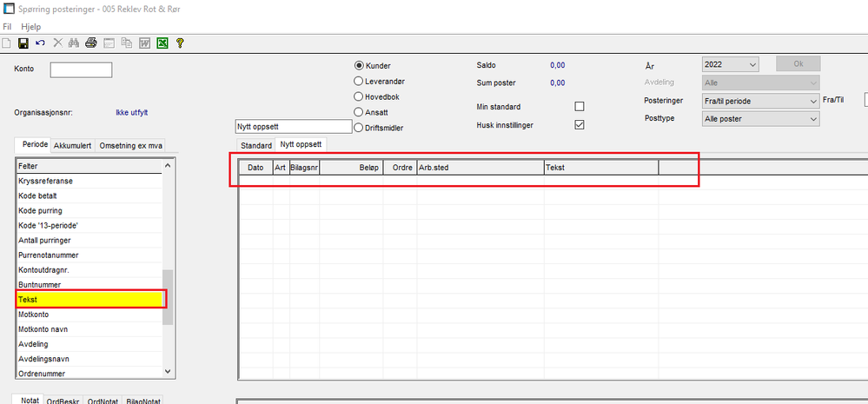Select the Hovedbok radio button
Screen dimensions: 868x404
[x=359, y=96]
